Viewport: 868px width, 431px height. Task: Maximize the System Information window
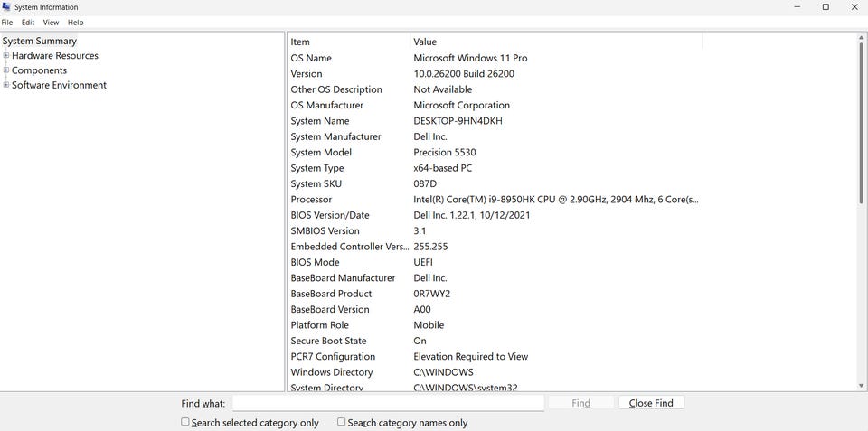(x=826, y=7)
